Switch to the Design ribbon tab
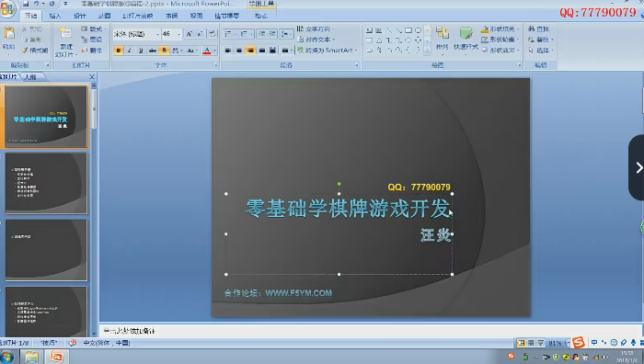 point(80,16)
